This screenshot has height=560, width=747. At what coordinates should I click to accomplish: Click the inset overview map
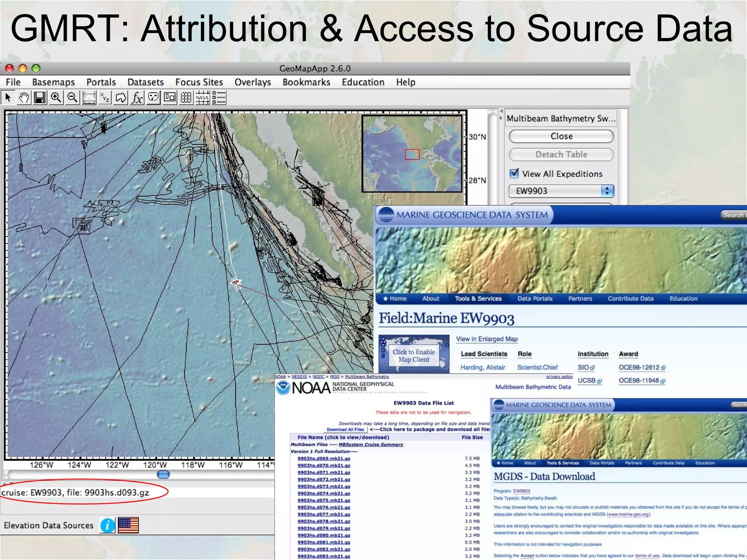tap(412, 154)
